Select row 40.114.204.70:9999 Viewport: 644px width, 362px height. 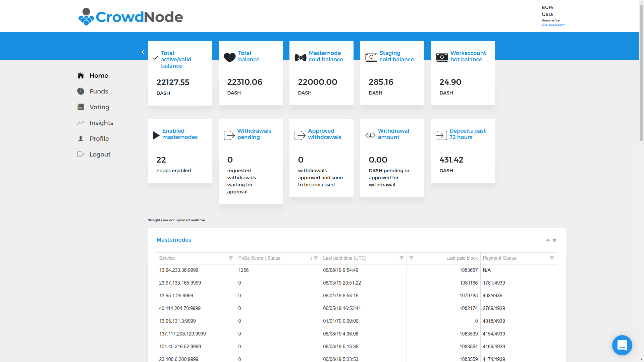357,308
